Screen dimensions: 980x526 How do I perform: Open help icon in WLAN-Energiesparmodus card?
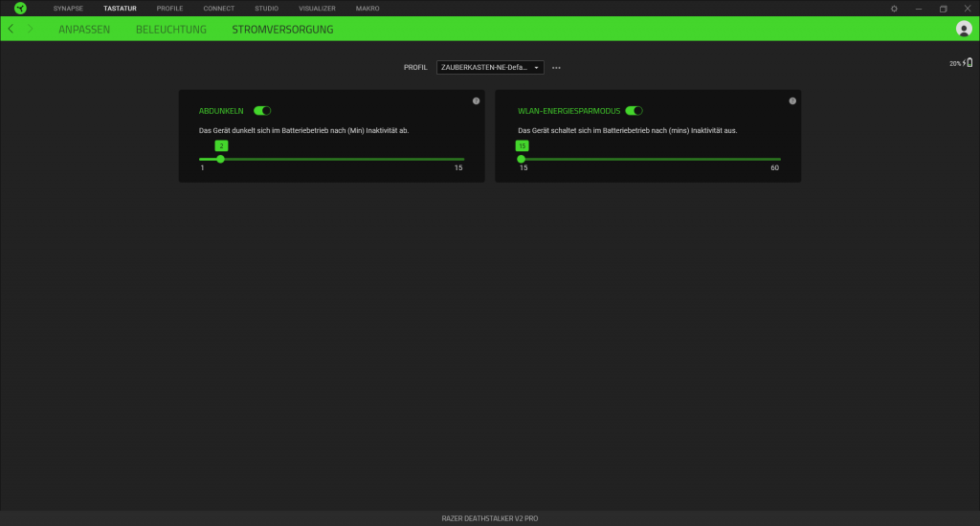point(792,100)
